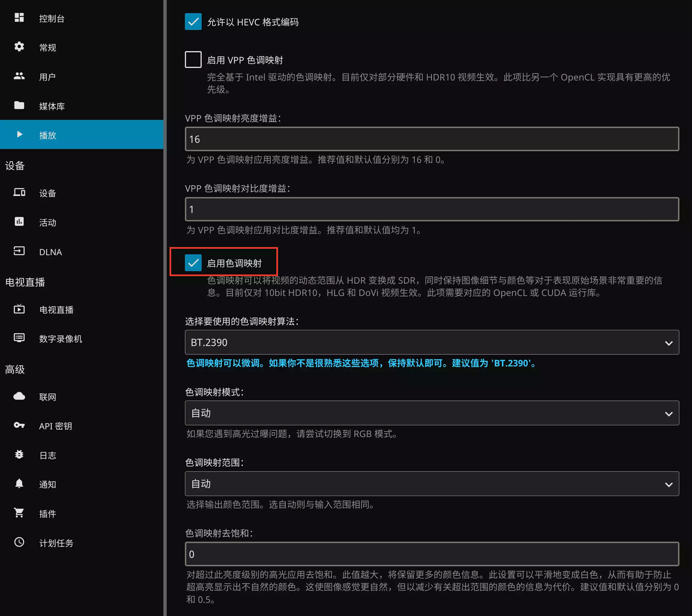Uncheck 允许以 HEVC 格式编码 checkbox
The image size is (692, 616).
point(193,22)
